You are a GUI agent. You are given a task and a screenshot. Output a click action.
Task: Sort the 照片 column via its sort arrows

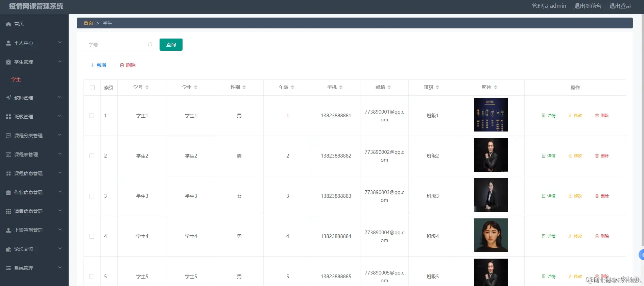pos(496,87)
